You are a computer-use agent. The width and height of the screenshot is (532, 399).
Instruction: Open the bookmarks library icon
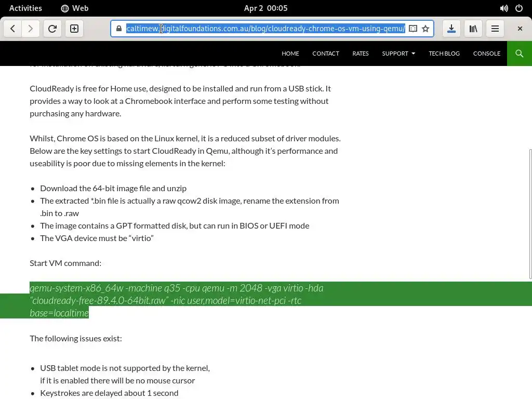[473, 29]
